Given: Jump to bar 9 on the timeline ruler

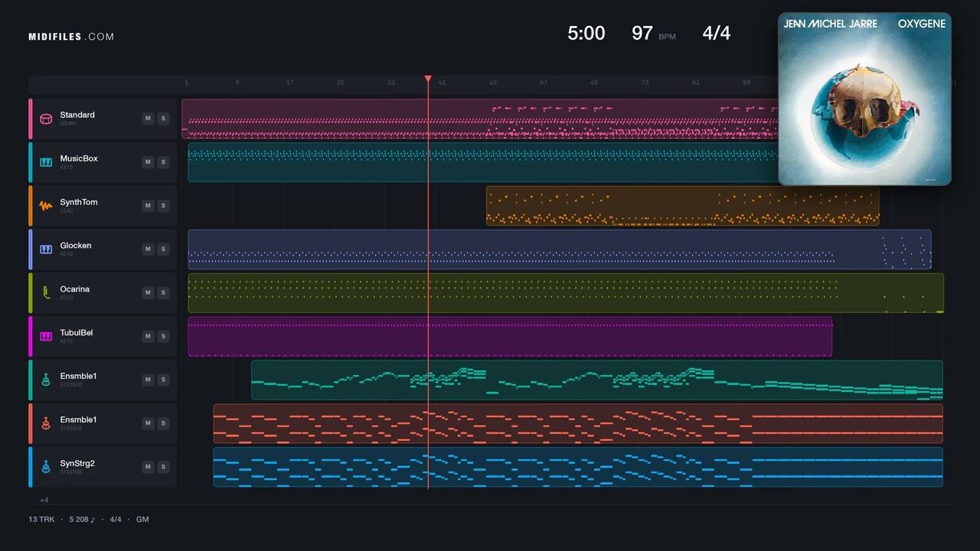Looking at the screenshot, I should (237, 83).
